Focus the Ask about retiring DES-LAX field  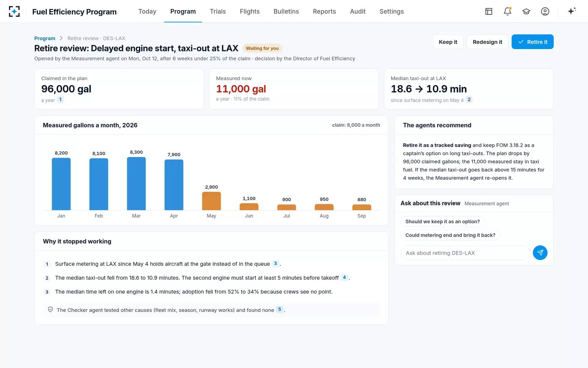[x=465, y=253]
